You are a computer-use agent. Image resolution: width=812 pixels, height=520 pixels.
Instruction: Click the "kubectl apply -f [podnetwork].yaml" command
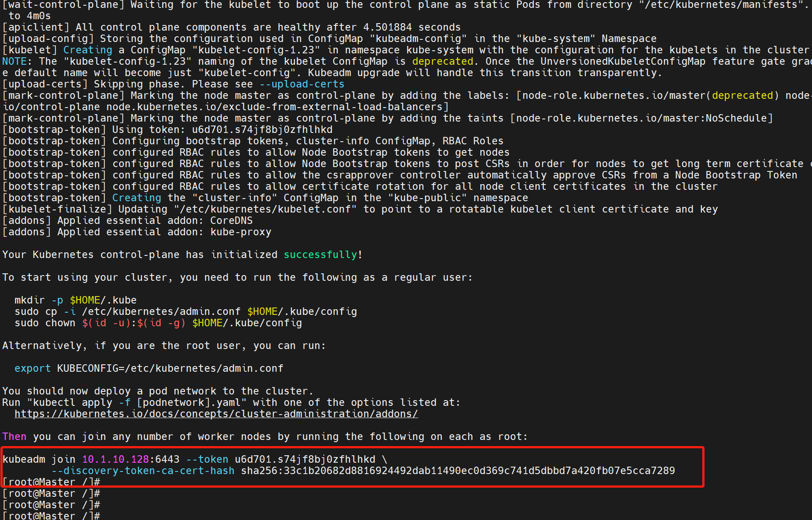(140, 402)
